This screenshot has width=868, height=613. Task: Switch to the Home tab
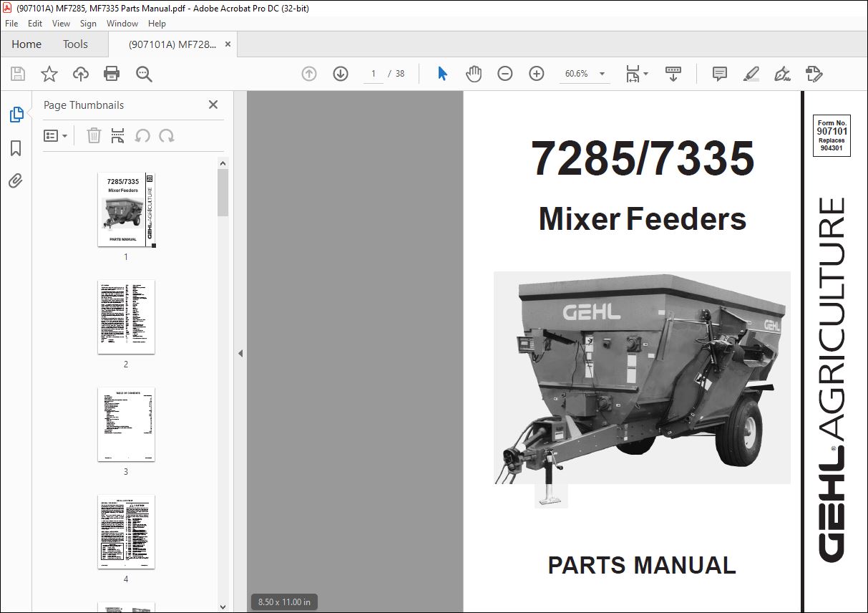coord(26,44)
